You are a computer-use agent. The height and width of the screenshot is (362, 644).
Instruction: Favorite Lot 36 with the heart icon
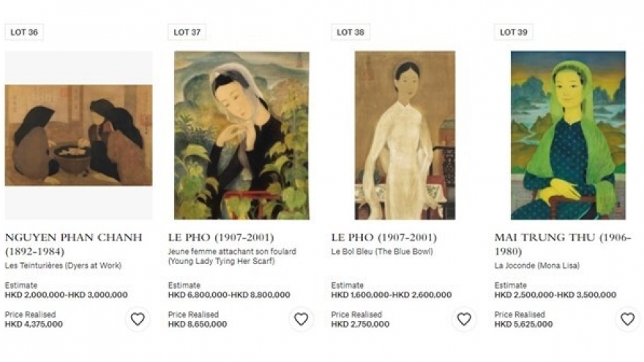138,319
